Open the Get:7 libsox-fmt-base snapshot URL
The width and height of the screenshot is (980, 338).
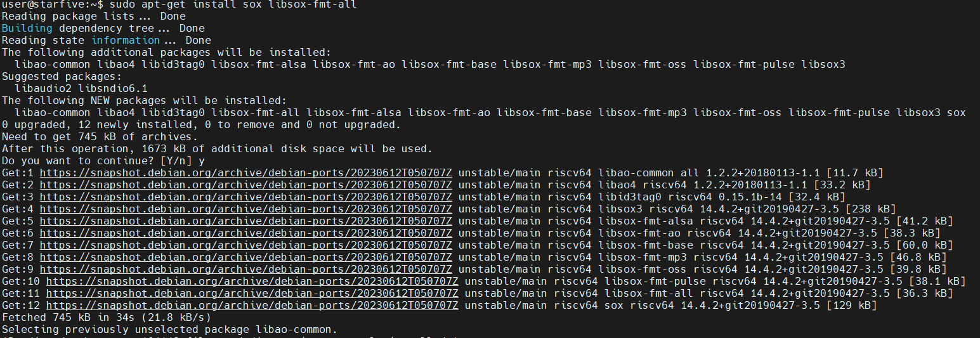[246, 245]
